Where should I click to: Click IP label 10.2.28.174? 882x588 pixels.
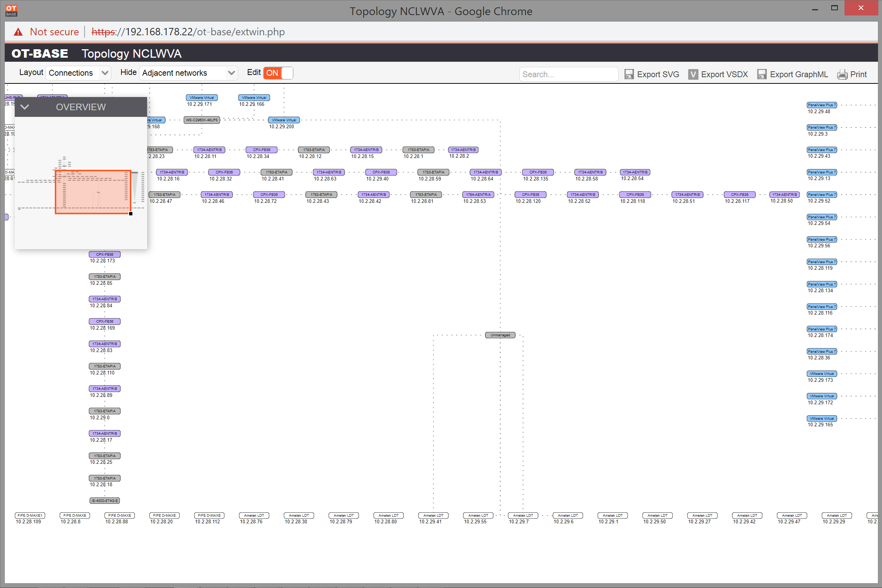click(x=820, y=335)
